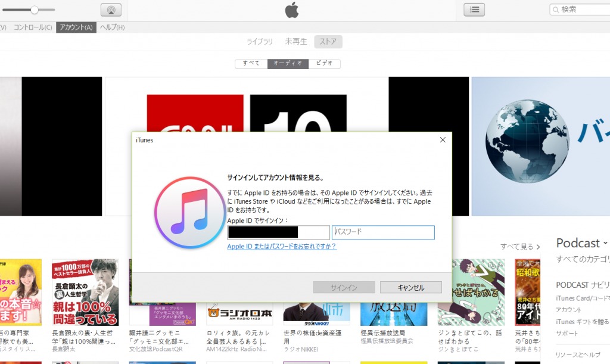Click the search magnifier icon

(556, 10)
